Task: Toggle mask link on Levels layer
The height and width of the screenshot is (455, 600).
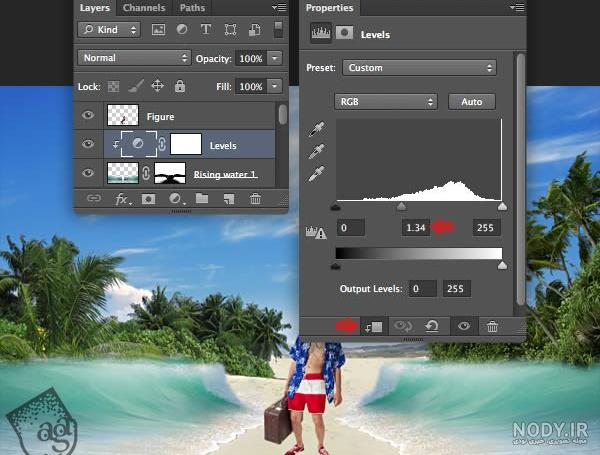Action: pyautogui.click(x=162, y=144)
